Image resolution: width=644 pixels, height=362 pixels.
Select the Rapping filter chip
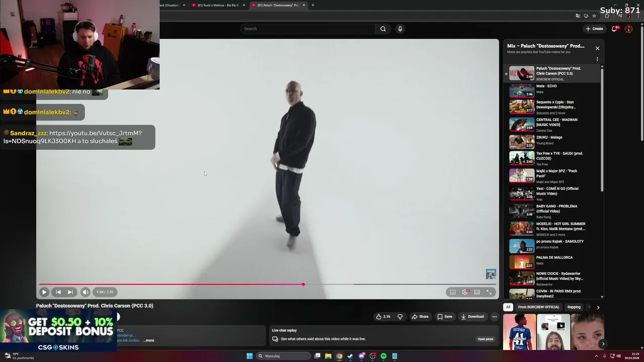point(574,307)
